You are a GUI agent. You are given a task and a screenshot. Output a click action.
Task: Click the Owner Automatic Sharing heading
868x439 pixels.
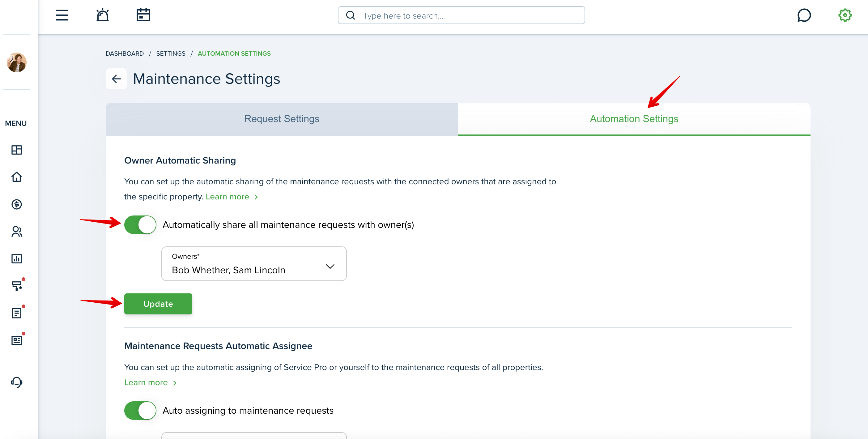pos(180,161)
